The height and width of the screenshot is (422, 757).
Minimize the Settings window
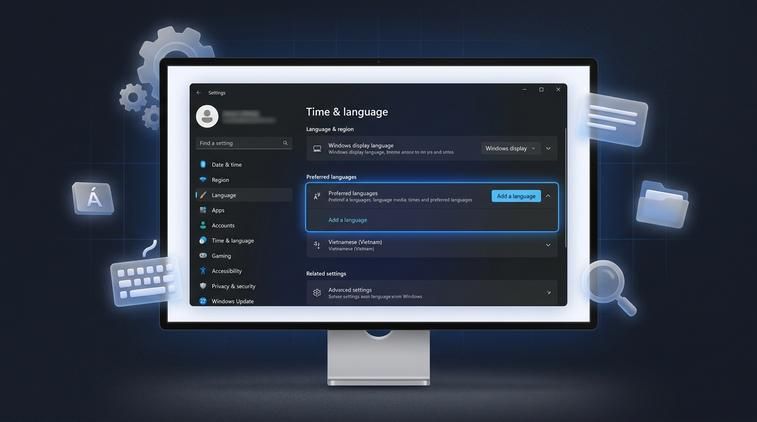pos(524,90)
